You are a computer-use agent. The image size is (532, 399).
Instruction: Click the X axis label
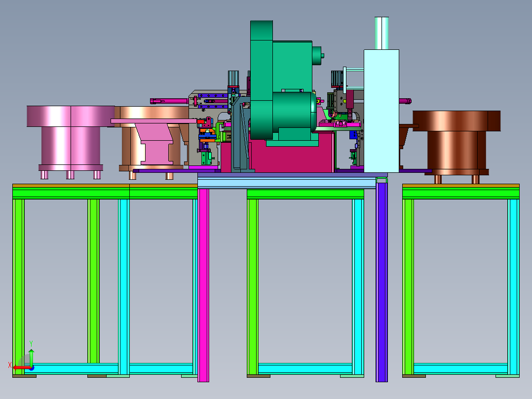click(x=10, y=365)
